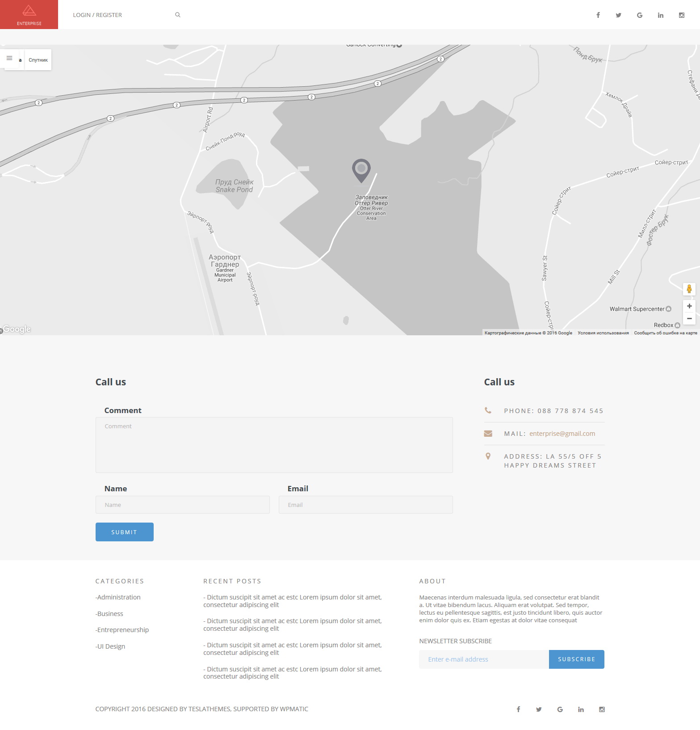
Task: Open the Business category
Action: coord(109,614)
